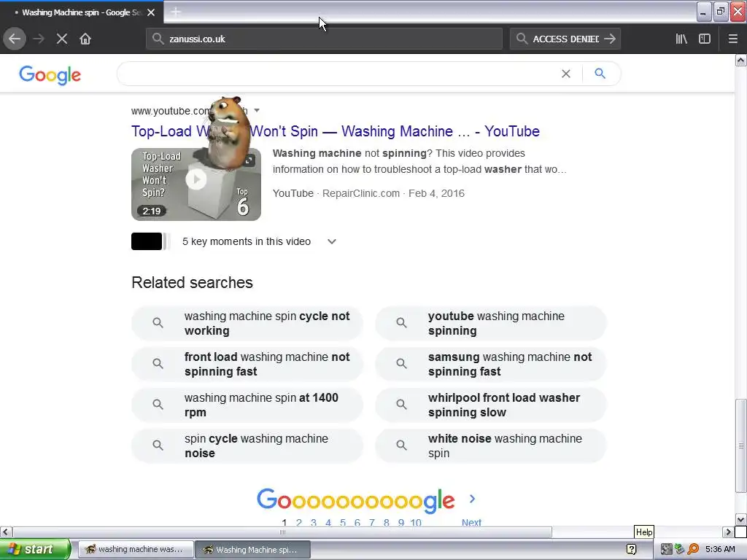Image resolution: width=747 pixels, height=560 pixels.
Task: Go to results page 5
Action: click(x=343, y=522)
